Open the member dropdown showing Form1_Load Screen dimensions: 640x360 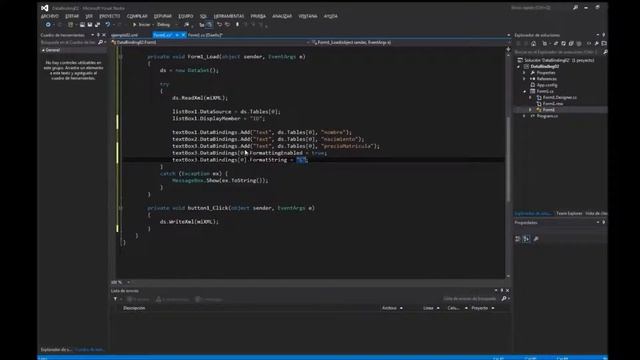(408, 42)
